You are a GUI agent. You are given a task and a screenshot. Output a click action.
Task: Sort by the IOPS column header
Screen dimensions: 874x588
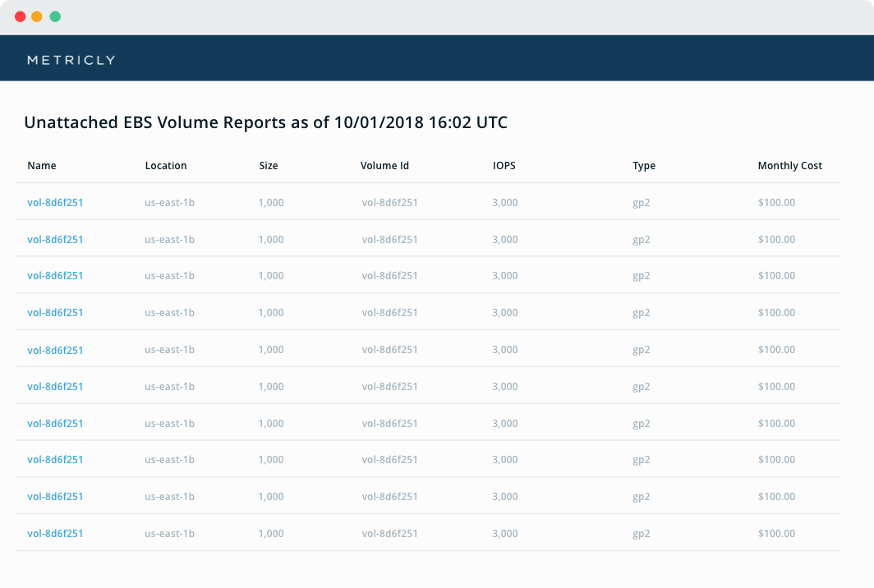pyautogui.click(x=504, y=166)
